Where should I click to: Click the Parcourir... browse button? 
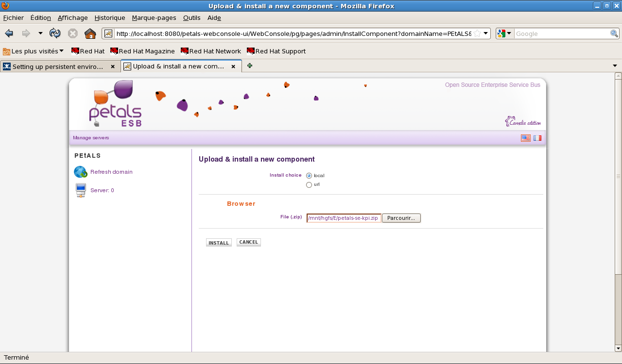tap(401, 218)
